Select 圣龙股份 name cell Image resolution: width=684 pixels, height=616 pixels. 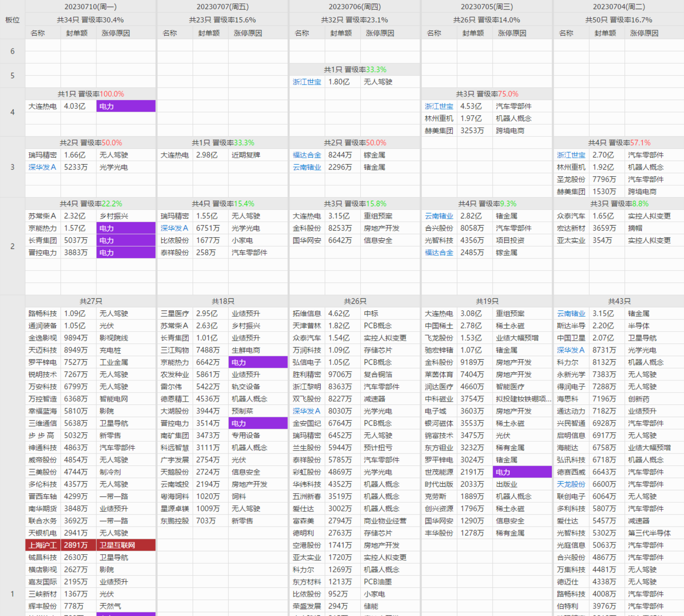(x=571, y=179)
